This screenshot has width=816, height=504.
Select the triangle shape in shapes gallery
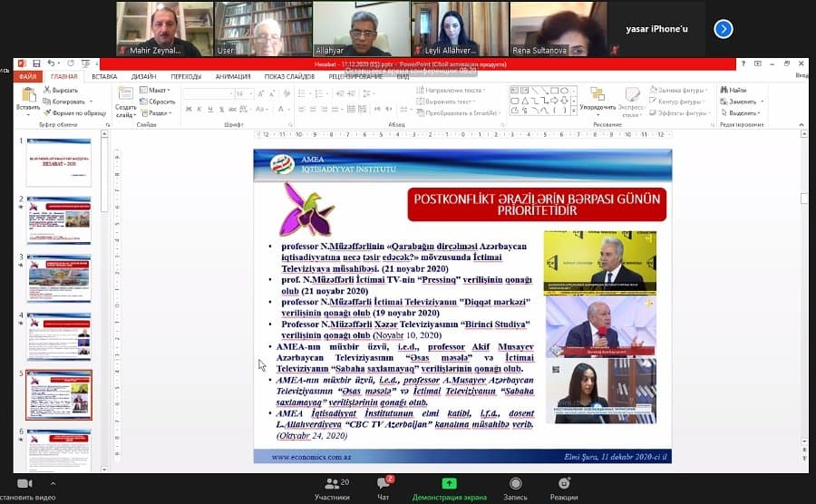pyautogui.click(x=525, y=101)
